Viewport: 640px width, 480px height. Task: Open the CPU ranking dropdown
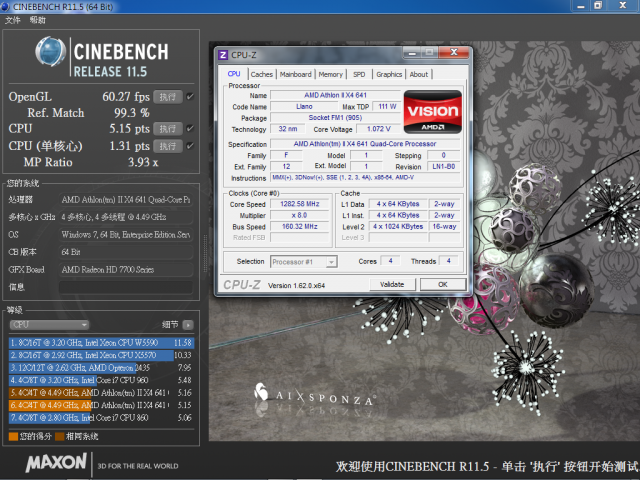point(49,325)
